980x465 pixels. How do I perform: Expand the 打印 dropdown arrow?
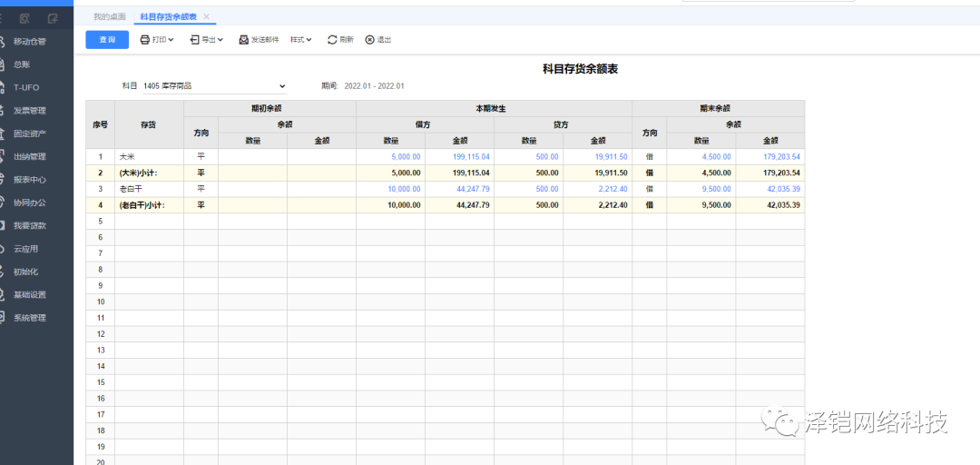coord(171,40)
